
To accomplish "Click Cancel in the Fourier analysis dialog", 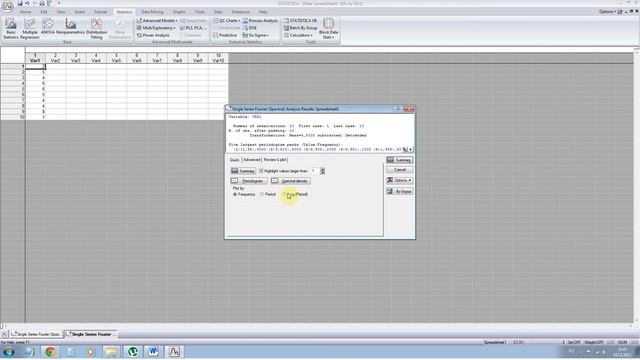I will 400,169.
